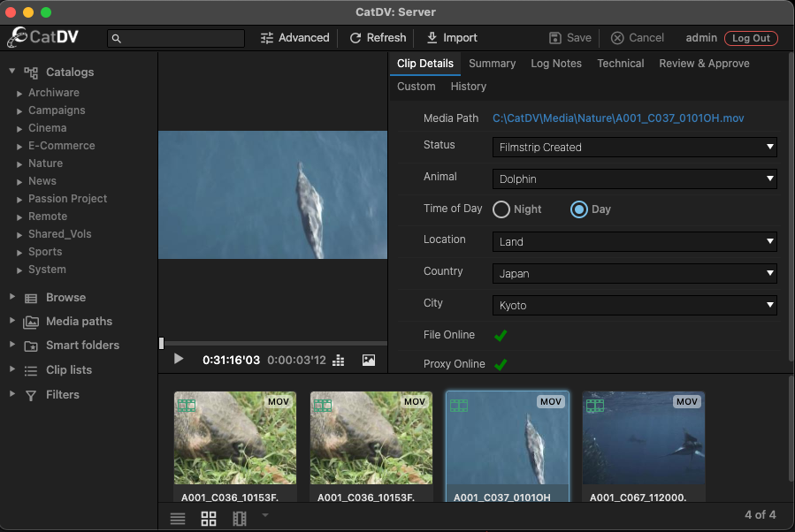Open the Location dropdown showing Land
Viewport: 795px width, 532px height.
[634, 241]
